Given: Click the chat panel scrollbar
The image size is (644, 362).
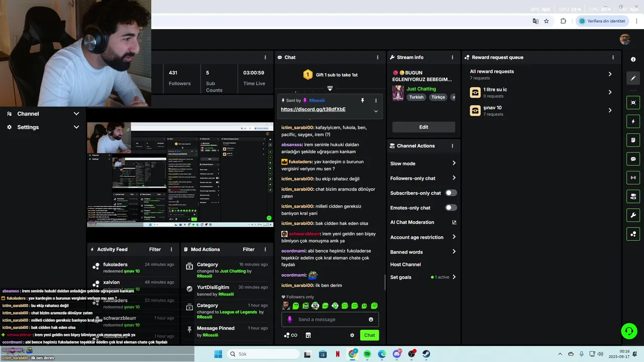Looking at the screenshot, I should 385,282.
